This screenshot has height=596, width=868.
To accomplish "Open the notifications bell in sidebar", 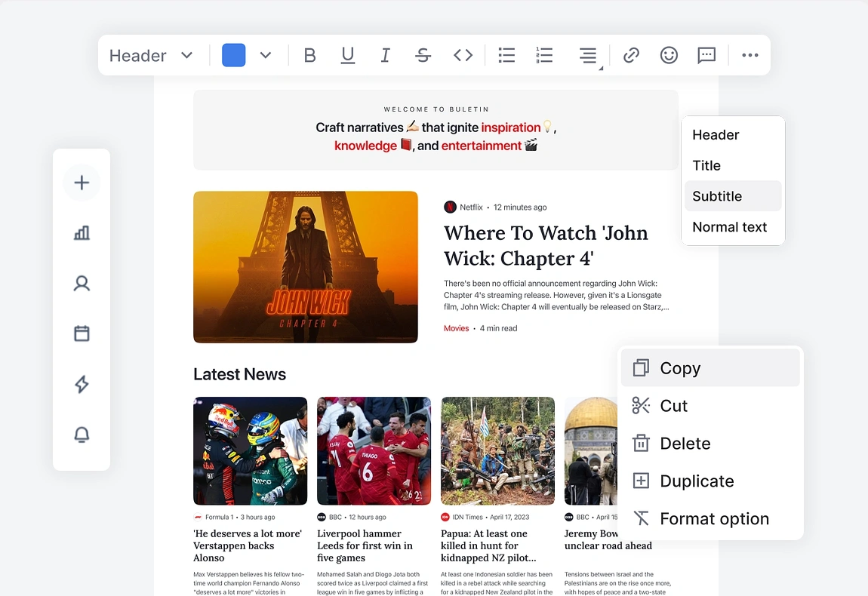I will (82, 435).
